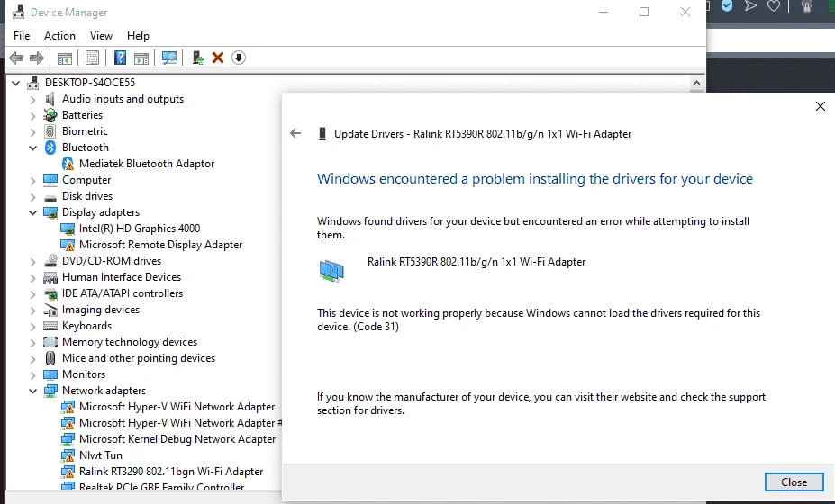Screen dimensions: 835x504
Task: Expand the Batteries node
Action: [x=33, y=115]
